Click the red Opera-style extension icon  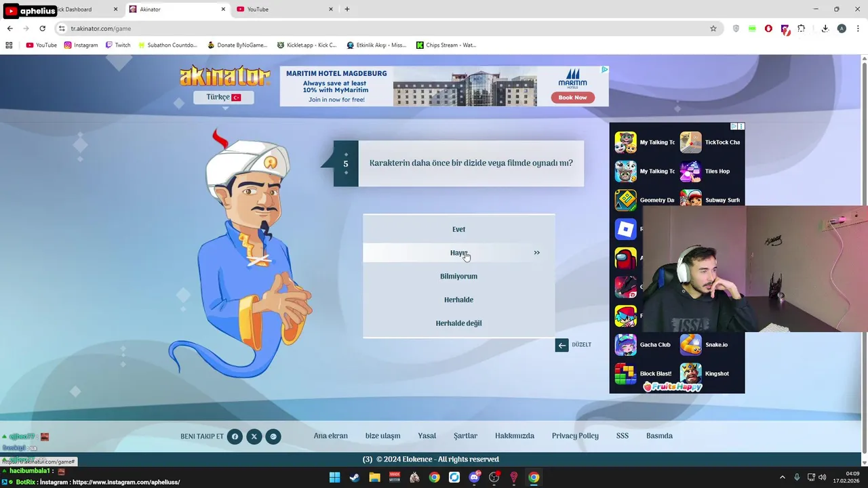tap(768, 28)
